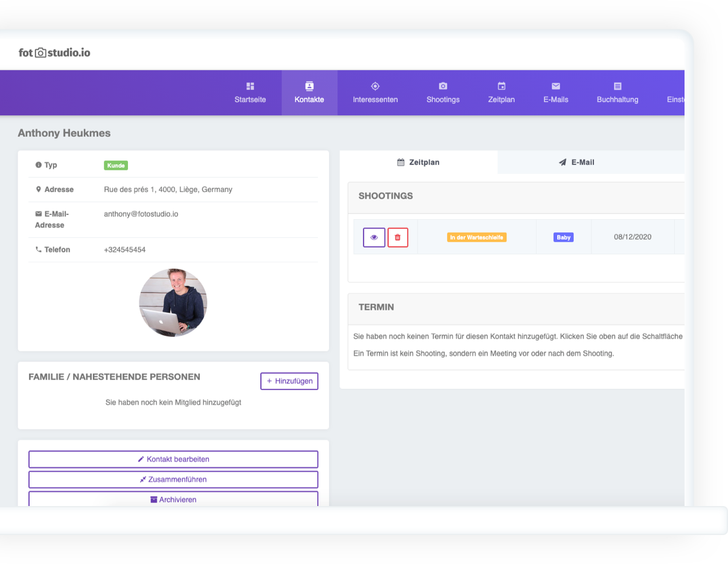Click the fotostudio.io logo
This screenshot has height=564, width=728.
[54, 53]
